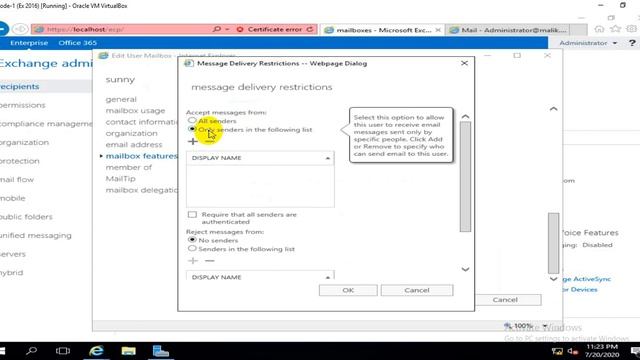Click the browser settings gear icon
Viewport: 640px width, 360px height.
[631, 29]
